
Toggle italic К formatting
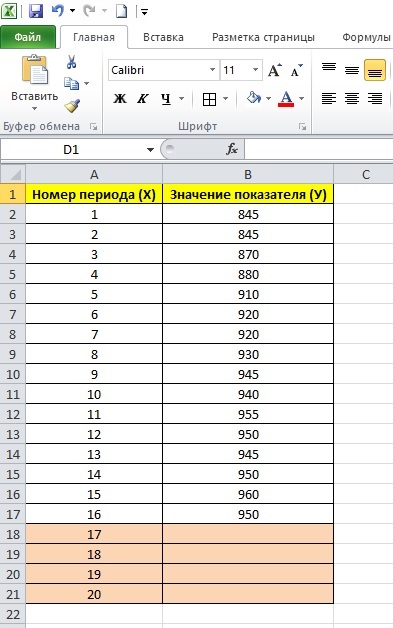143,99
